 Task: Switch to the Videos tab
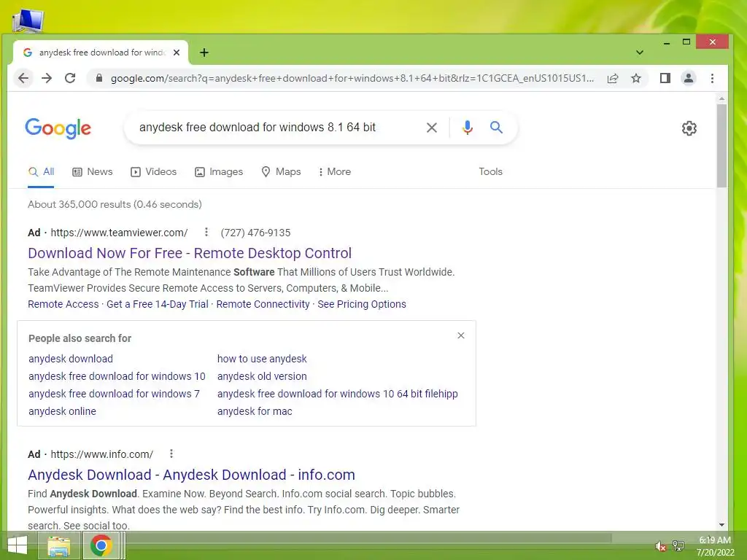tap(153, 172)
